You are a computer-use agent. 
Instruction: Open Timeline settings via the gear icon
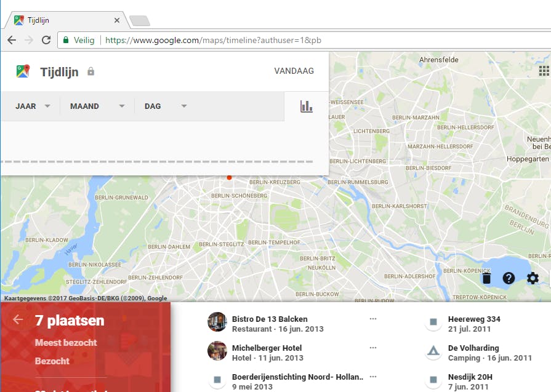tap(532, 278)
